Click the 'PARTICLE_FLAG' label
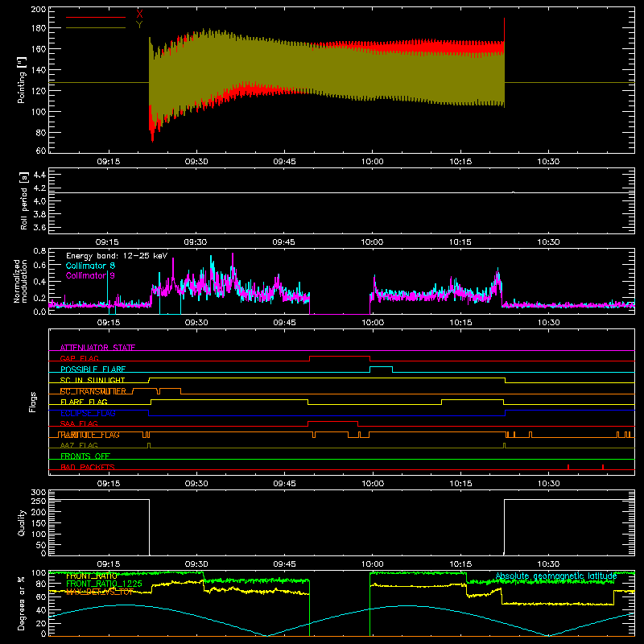This screenshot has width=644, height=644. coord(89,435)
